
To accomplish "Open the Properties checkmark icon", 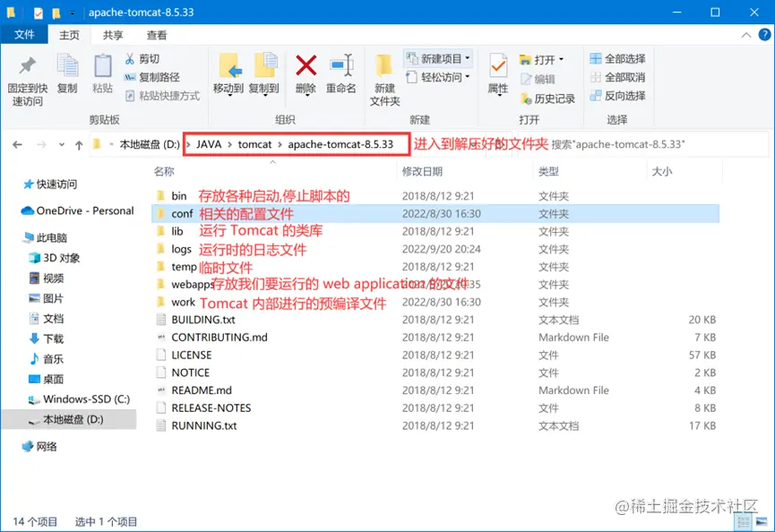I will pyautogui.click(x=498, y=66).
